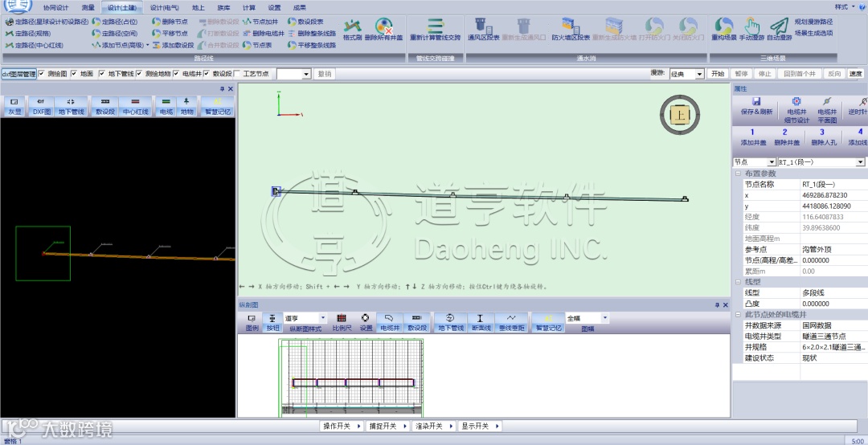This screenshot has width=868, height=445.
Task: Click 删除整条线路 in the ribbon
Action: [x=312, y=33]
